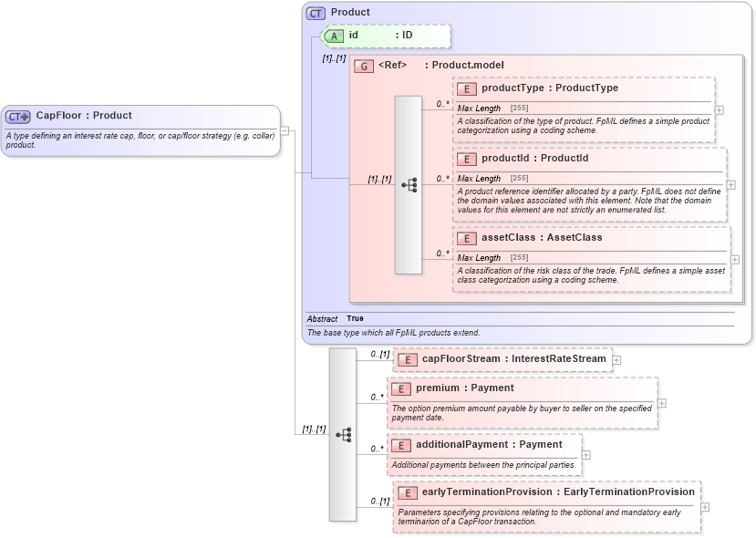The image size is (756, 538).
Task: Click the '<Ref> : Product.model' label
Action: click(441, 65)
